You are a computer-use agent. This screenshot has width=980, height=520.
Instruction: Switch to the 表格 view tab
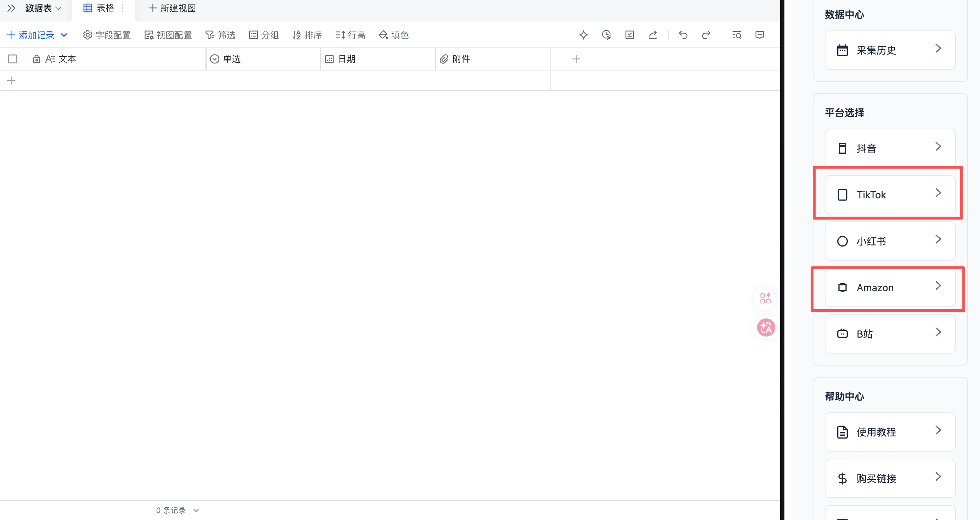99,9
